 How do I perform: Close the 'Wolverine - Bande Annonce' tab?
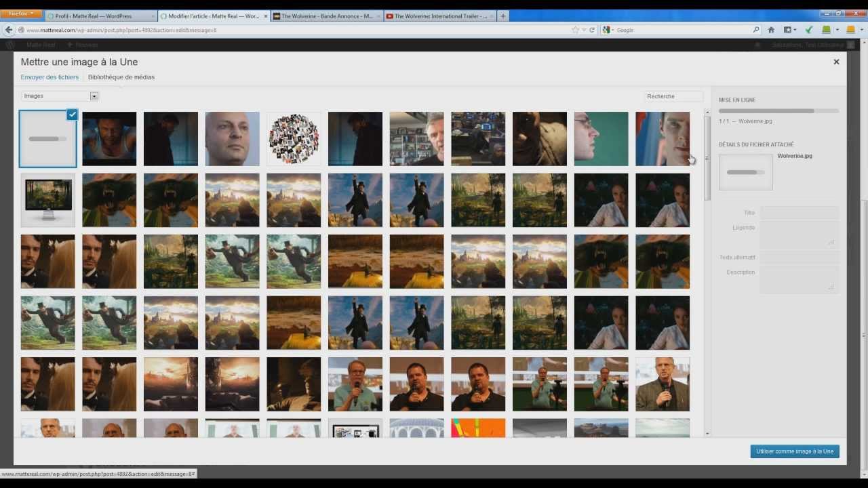(378, 16)
